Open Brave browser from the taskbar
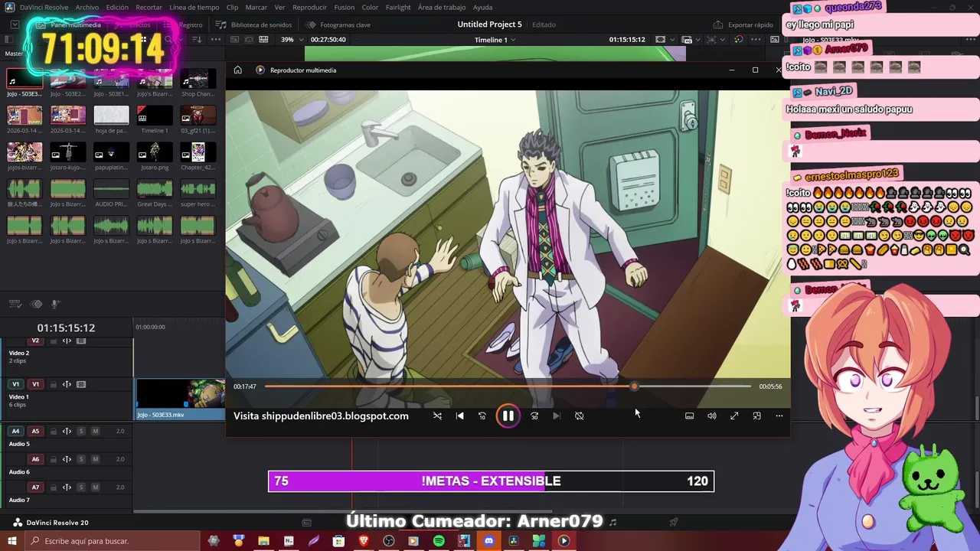 364,541
